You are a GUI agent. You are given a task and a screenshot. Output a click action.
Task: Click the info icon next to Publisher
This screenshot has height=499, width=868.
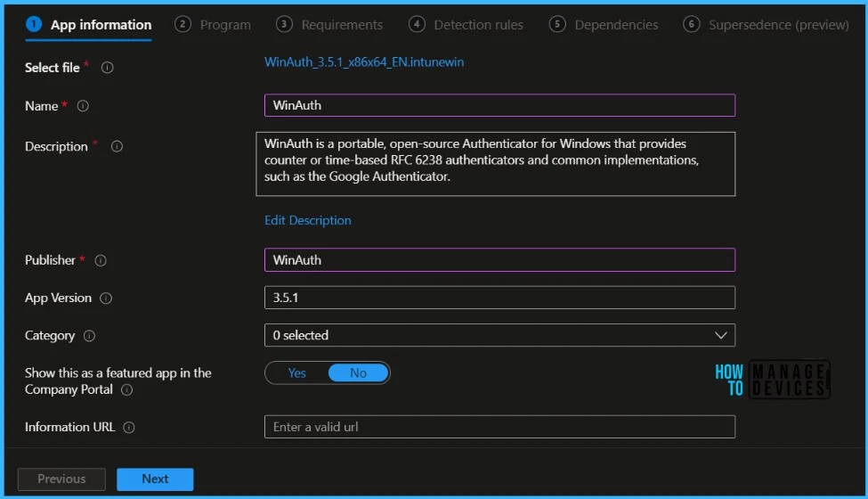coord(101,260)
